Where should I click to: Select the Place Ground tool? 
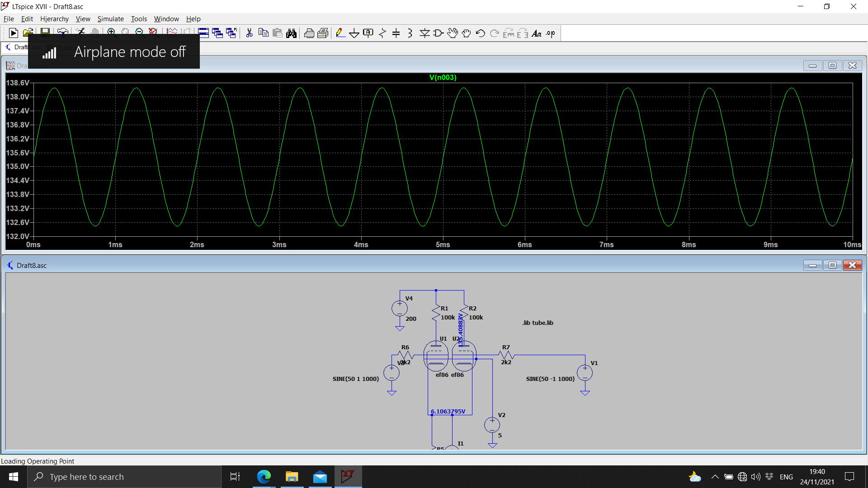point(354,33)
